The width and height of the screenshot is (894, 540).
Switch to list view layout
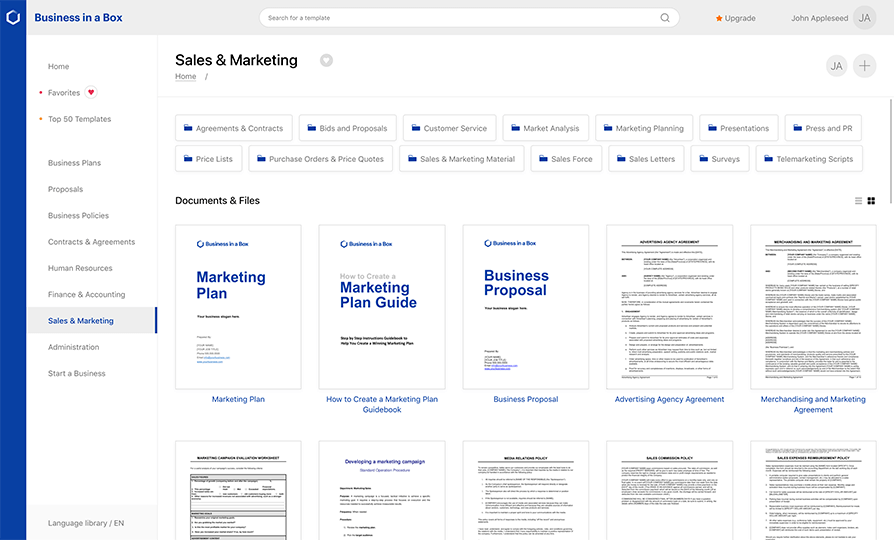858,201
